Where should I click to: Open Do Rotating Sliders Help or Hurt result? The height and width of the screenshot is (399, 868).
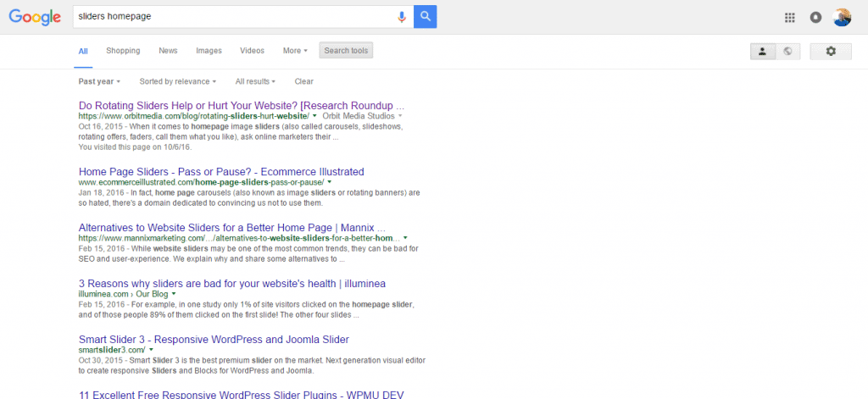(x=242, y=106)
